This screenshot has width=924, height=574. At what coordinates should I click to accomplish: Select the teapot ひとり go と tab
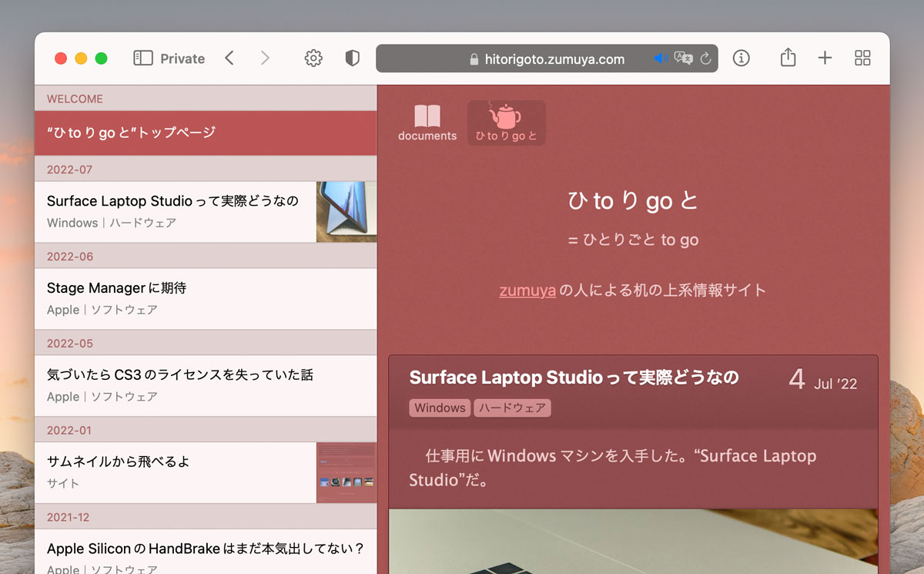coord(506,123)
